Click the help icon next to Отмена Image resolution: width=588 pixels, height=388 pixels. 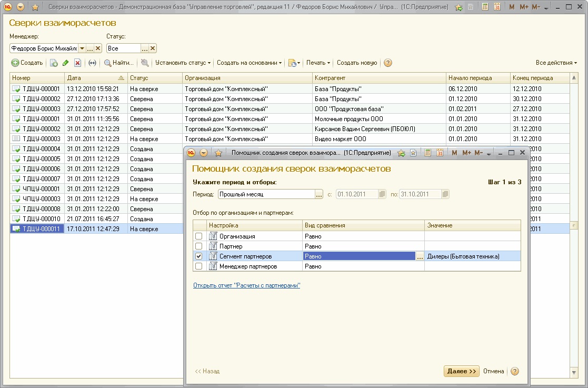[x=515, y=371]
